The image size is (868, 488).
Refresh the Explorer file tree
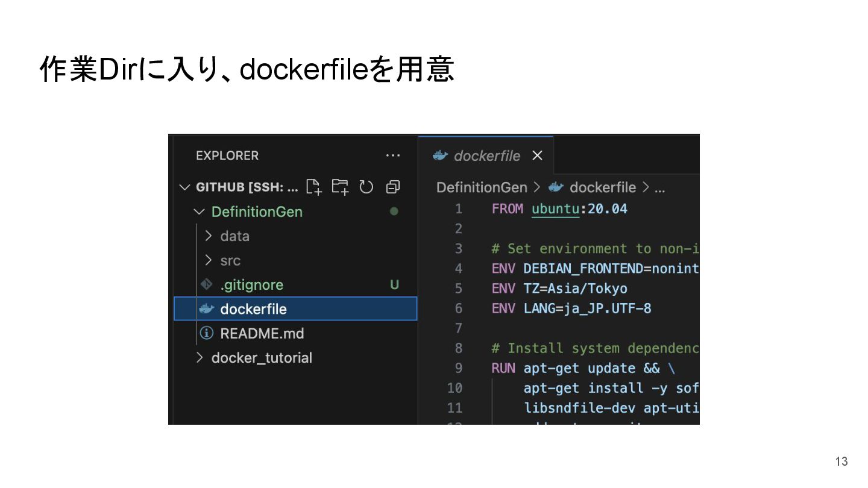(x=366, y=187)
